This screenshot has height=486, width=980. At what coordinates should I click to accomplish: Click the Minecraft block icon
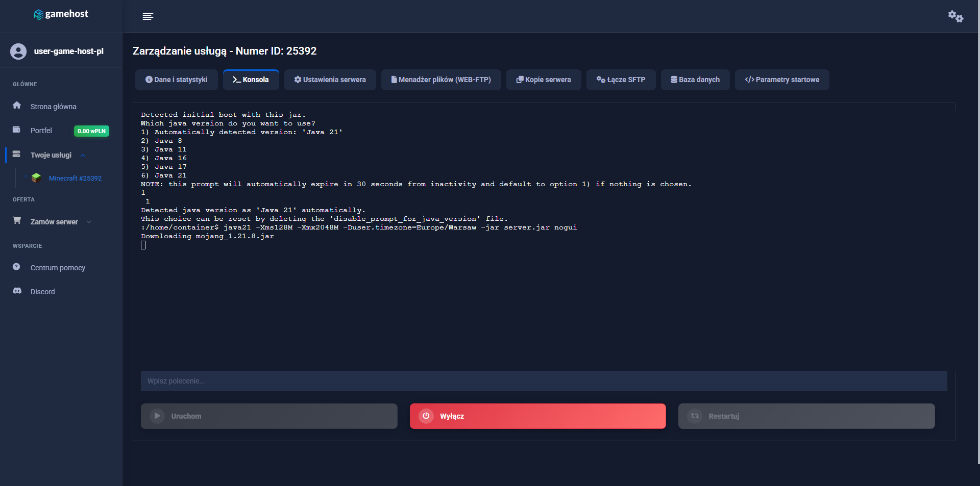point(36,178)
